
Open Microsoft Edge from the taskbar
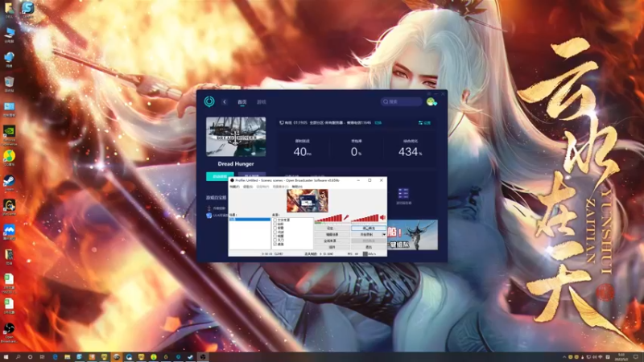pos(55,357)
